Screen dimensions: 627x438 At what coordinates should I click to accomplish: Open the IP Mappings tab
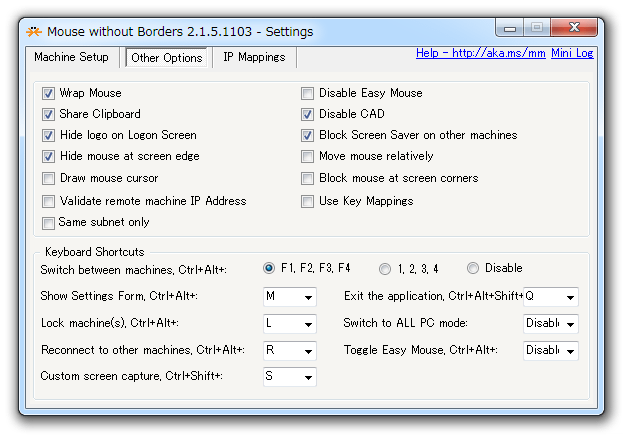coord(254,57)
